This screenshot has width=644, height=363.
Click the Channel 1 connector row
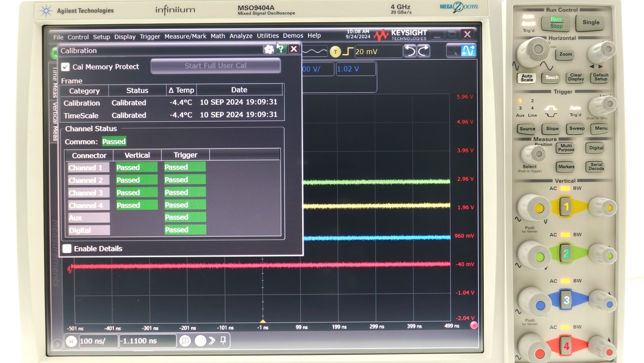[x=89, y=168]
